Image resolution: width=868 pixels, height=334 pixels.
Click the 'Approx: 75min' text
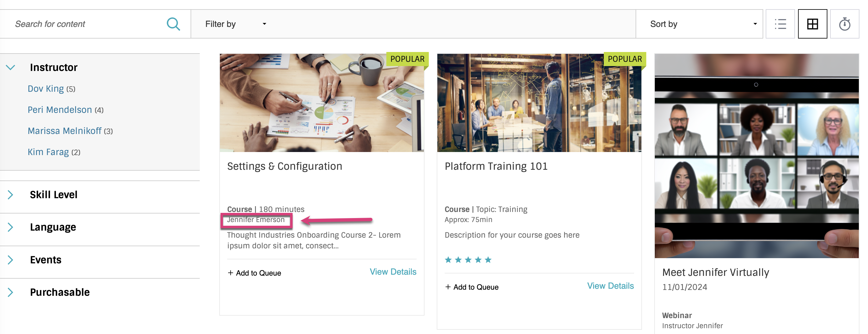pos(468,220)
